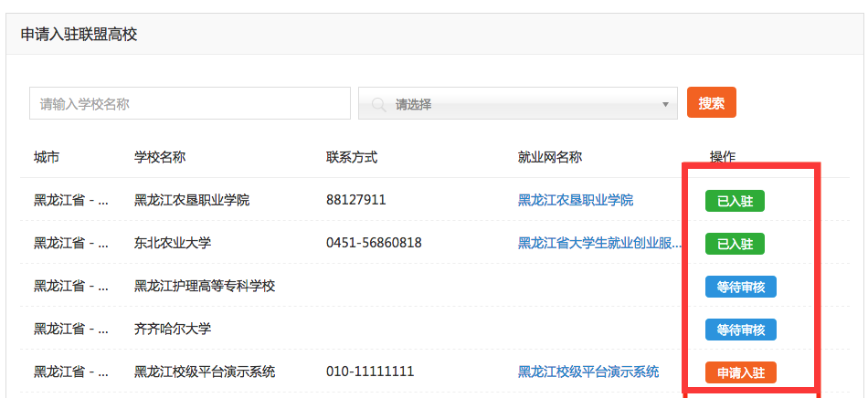Click 已入驻 badge for 东北农业大学 row

click(735, 244)
